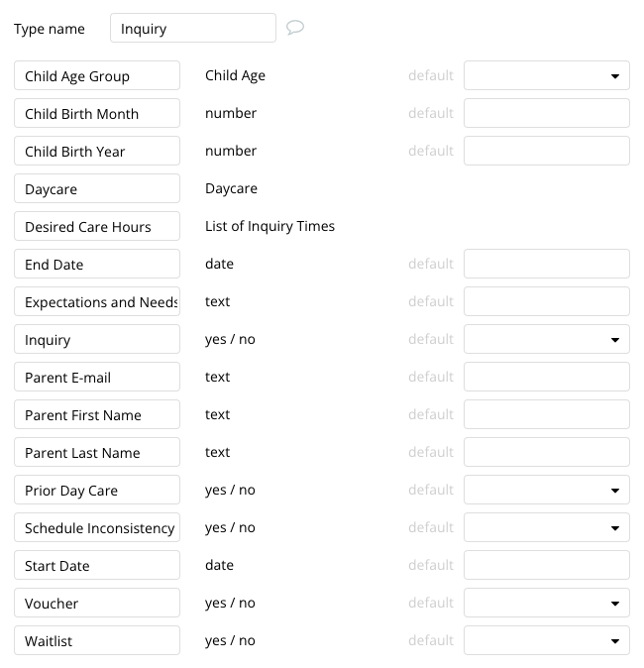Open the Prior Day Care default dropdown
Image resolution: width=644 pixels, height=668 pixels.
[x=546, y=490]
